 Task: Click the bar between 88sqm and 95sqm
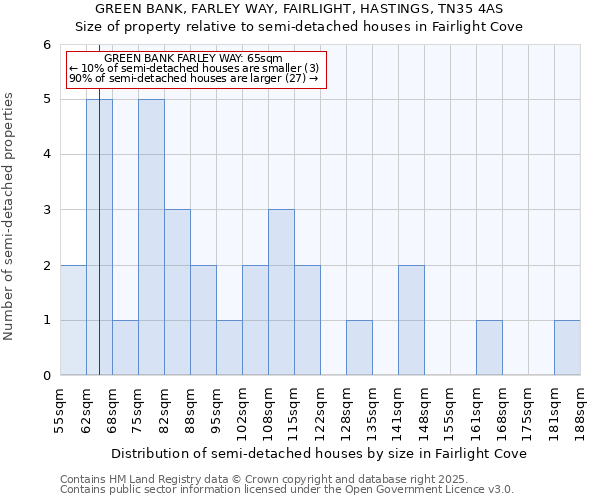click(204, 320)
